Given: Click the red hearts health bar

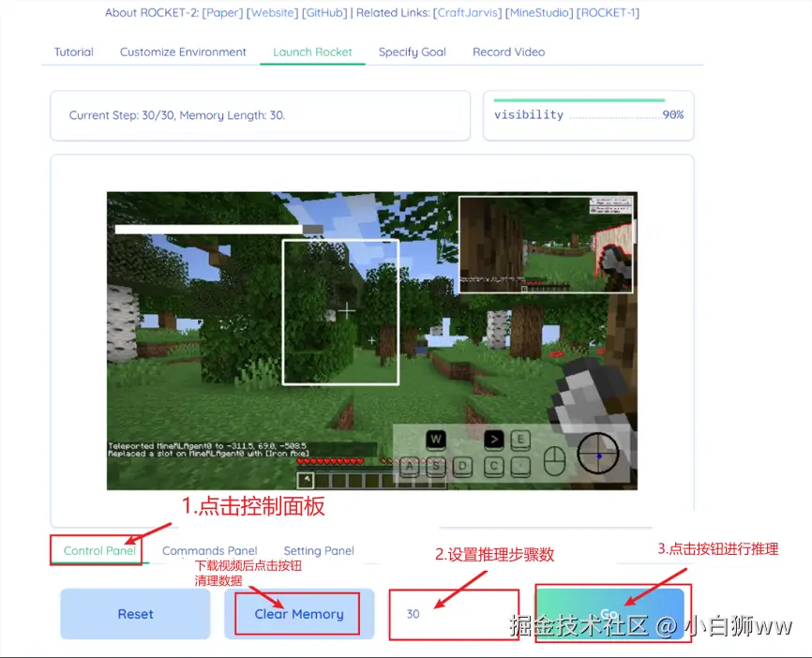Looking at the screenshot, I should click(x=330, y=461).
